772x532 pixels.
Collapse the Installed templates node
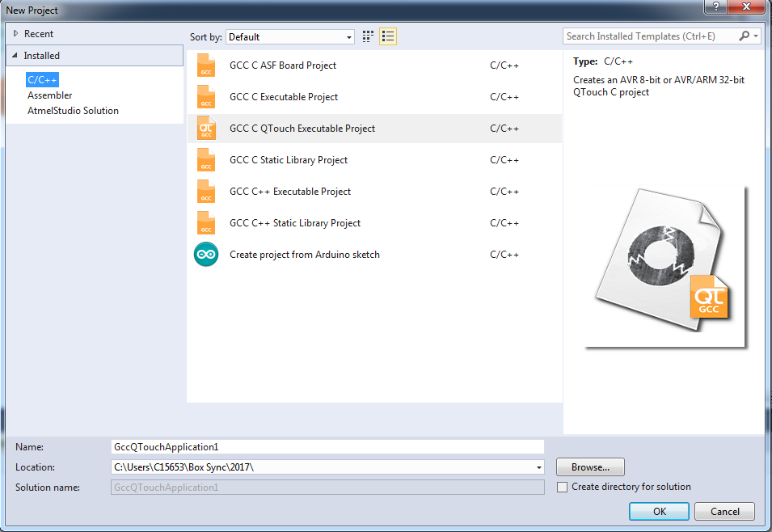[x=15, y=56]
